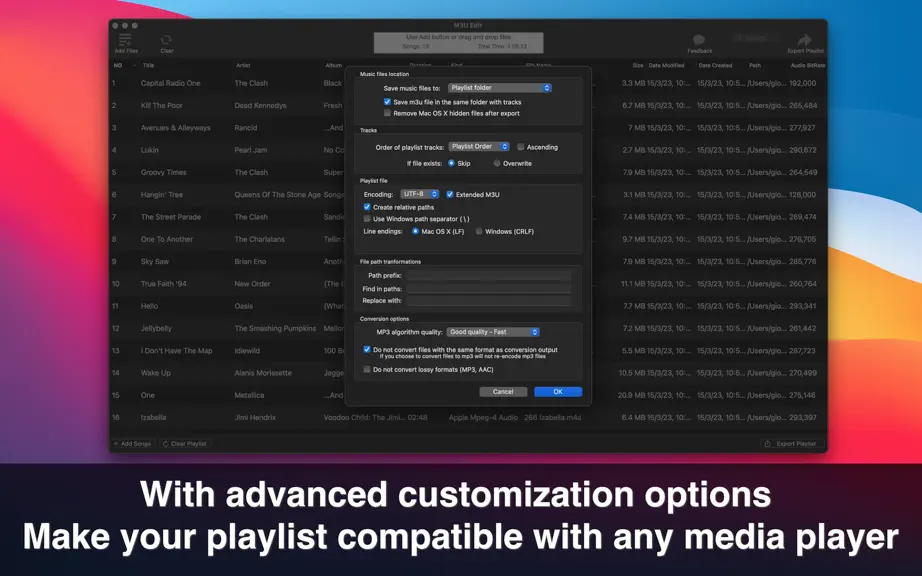Image resolution: width=922 pixels, height=576 pixels.
Task: Select the Izabella track
Action: click(153, 418)
